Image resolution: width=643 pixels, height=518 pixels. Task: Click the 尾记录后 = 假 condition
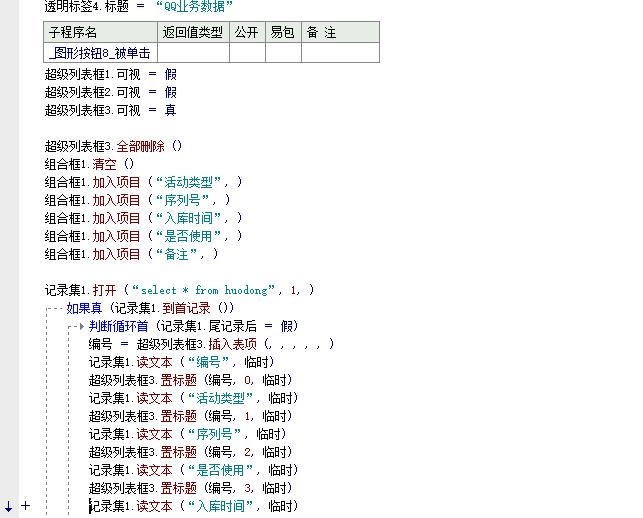250,326
